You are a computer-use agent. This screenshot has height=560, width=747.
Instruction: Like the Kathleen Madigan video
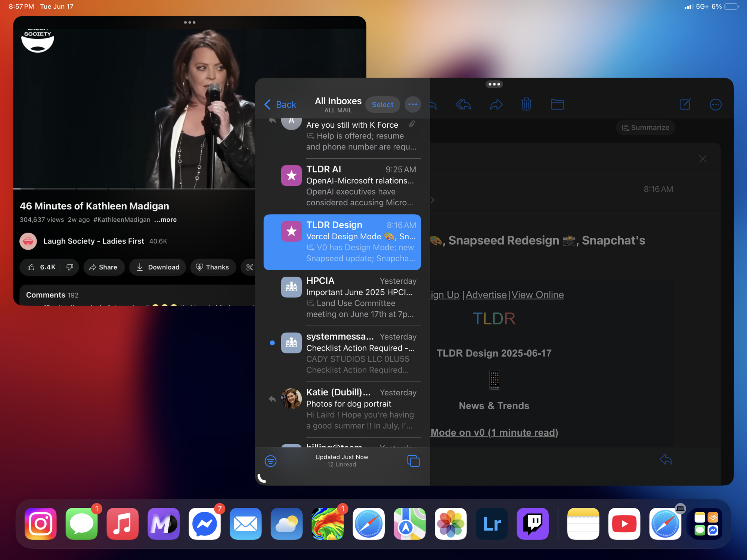click(31, 267)
